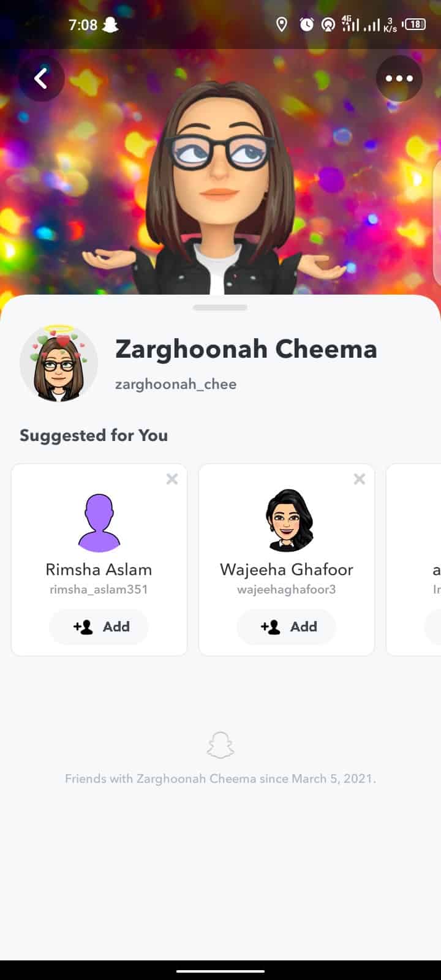The image size is (441, 980).
Task: Open the three-dot options menu
Action: tap(399, 78)
